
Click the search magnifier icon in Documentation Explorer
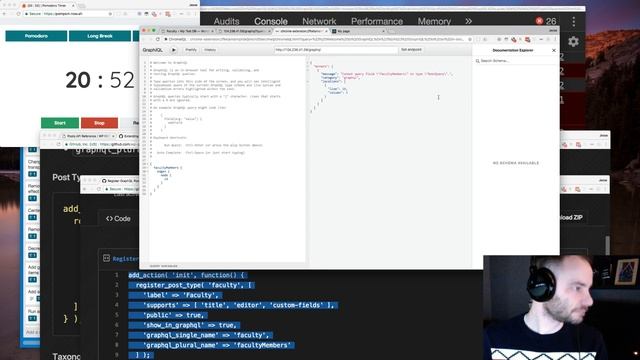[x=477, y=61]
